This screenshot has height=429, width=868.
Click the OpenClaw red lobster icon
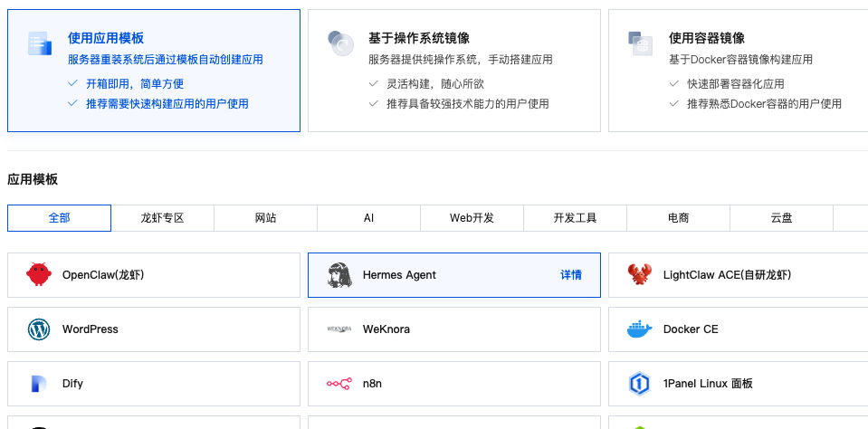coord(39,274)
